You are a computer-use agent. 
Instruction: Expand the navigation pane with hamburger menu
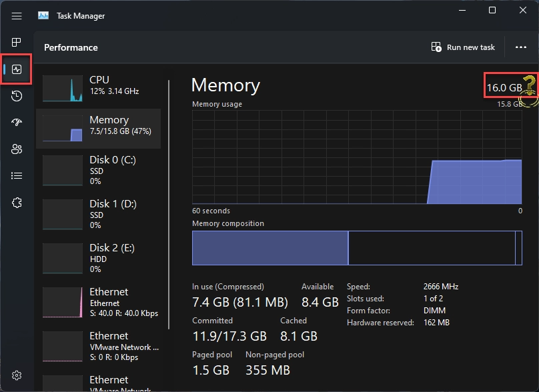point(16,15)
